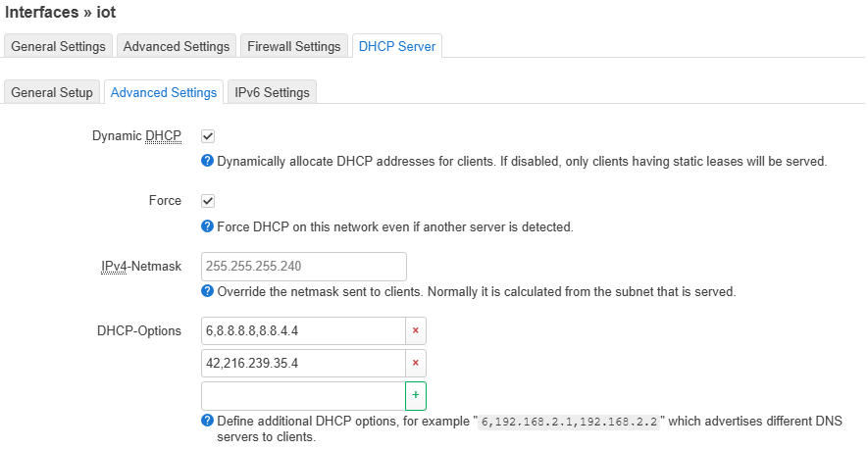Open the General Setup sub-tab

click(x=52, y=92)
